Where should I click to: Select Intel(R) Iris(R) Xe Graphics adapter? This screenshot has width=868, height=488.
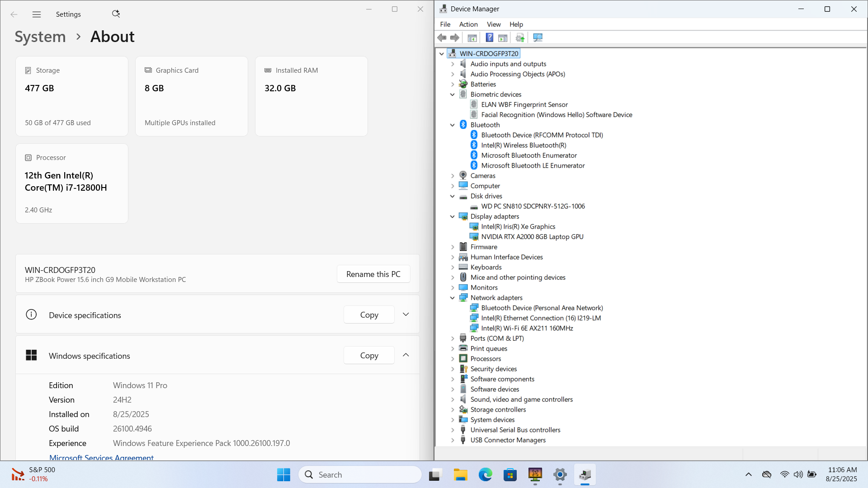pyautogui.click(x=518, y=226)
